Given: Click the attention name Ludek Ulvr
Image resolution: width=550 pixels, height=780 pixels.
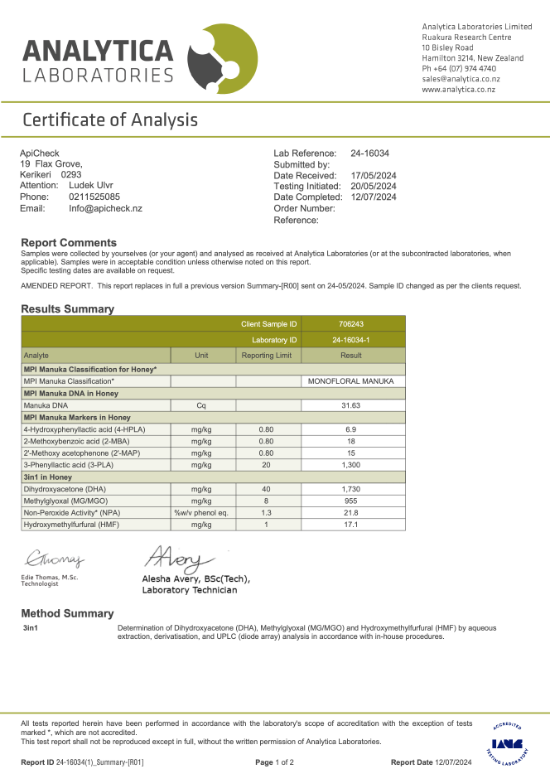Looking at the screenshot, I should click(x=91, y=185).
